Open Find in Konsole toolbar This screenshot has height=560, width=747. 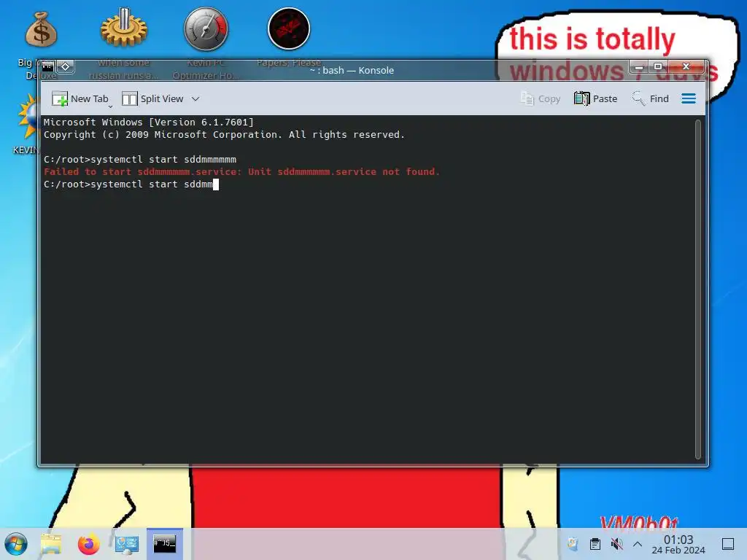650,98
